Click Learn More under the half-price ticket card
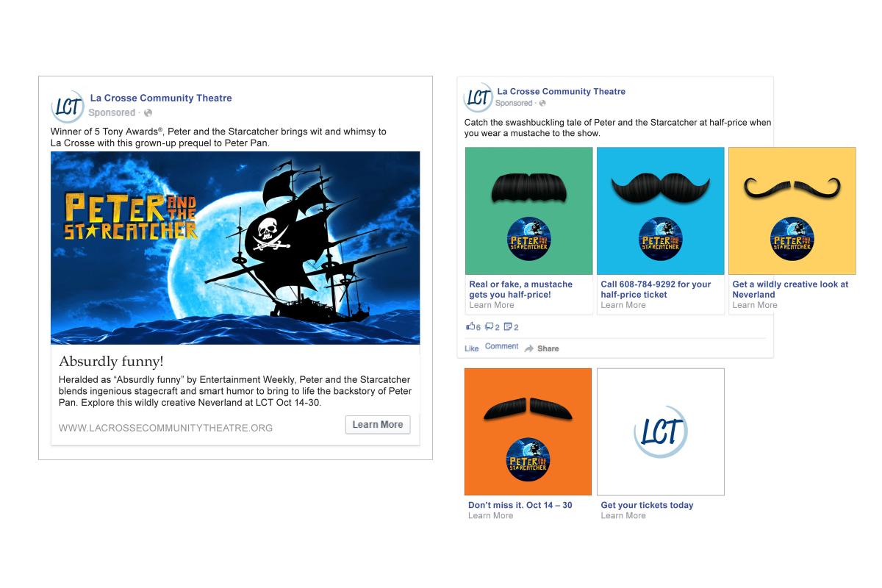The image size is (882, 588). click(623, 305)
